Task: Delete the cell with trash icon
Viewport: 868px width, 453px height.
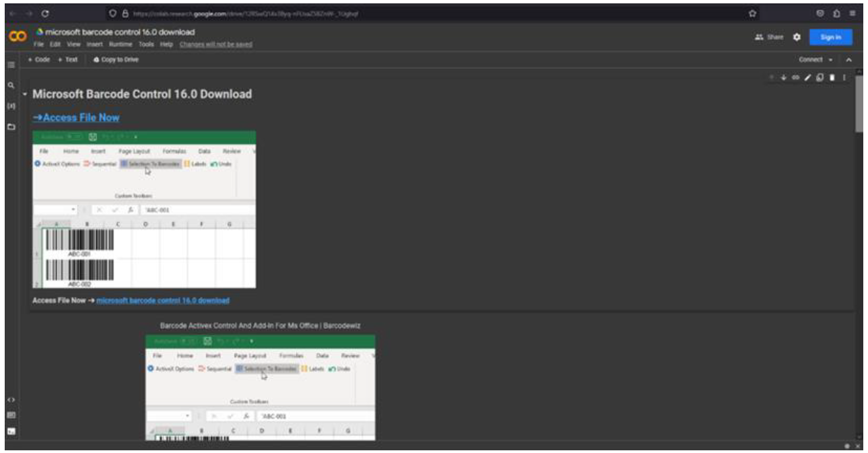Action: [x=832, y=78]
